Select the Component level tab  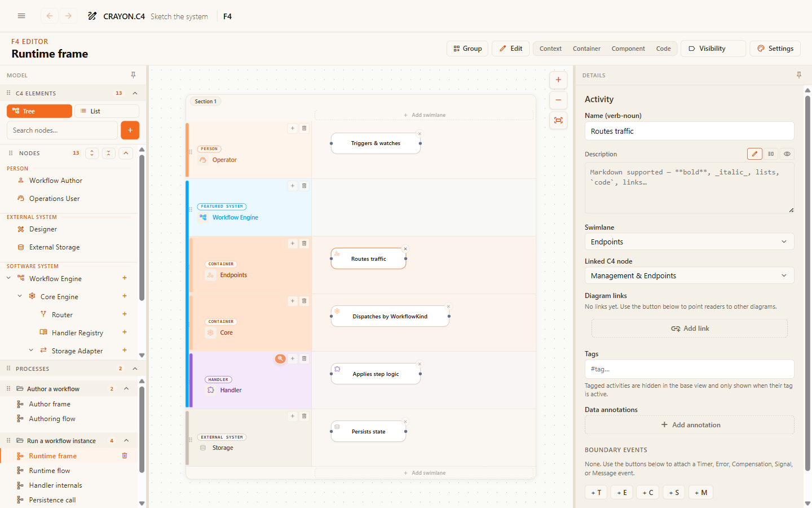point(628,49)
